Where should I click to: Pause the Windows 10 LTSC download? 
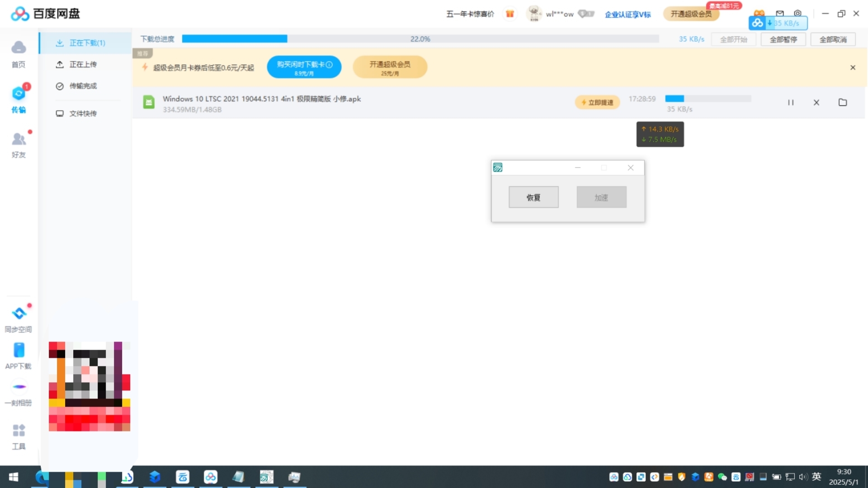click(791, 103)
